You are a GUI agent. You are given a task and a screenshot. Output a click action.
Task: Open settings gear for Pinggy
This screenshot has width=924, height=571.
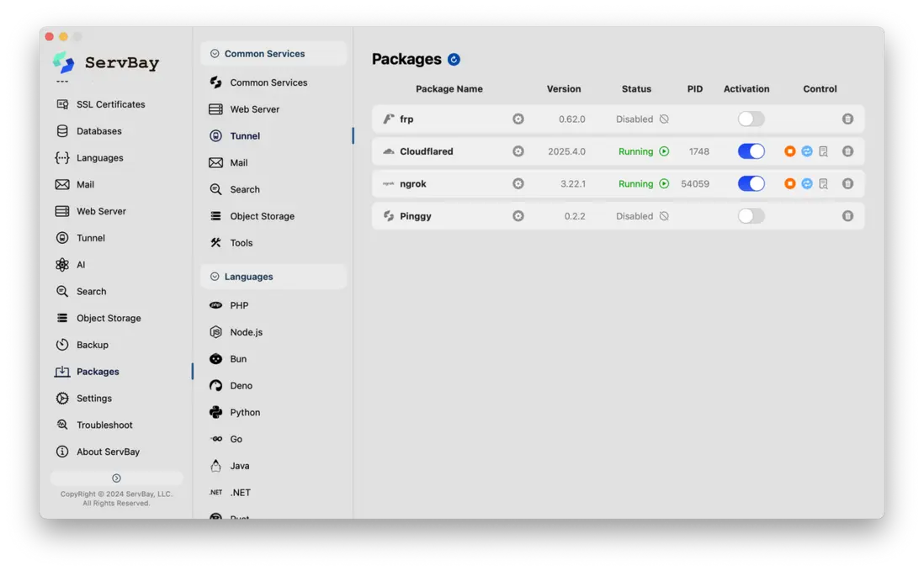click(x=518, y=216)
